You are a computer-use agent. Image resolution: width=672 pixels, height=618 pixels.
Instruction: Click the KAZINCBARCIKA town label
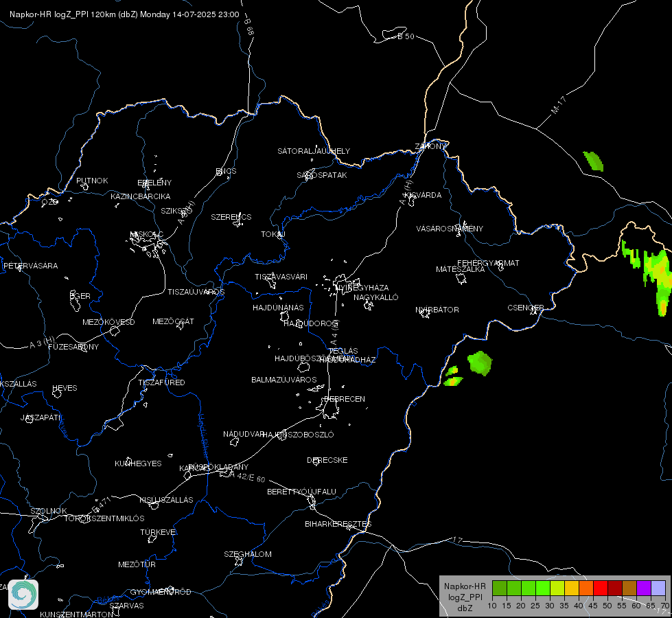tap(141, 196)
